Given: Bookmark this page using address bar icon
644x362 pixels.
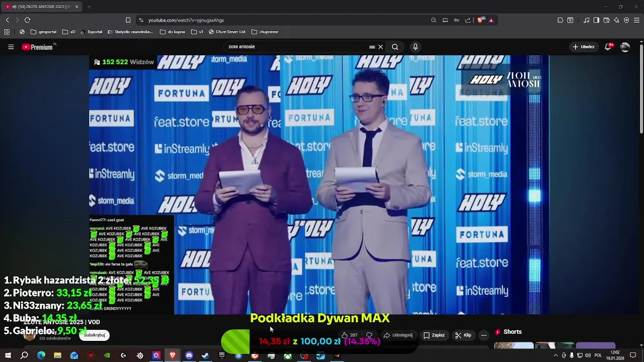Looking at the screenshot, I should tap(128, 20).
